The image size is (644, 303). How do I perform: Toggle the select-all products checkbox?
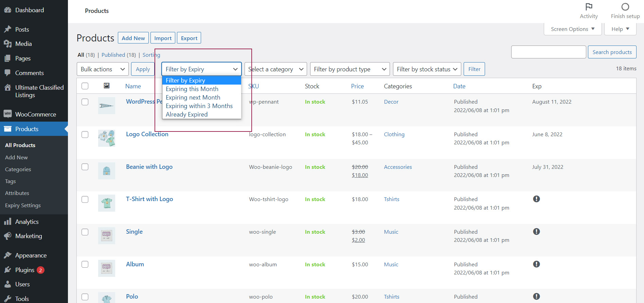[x=85, y=86]
